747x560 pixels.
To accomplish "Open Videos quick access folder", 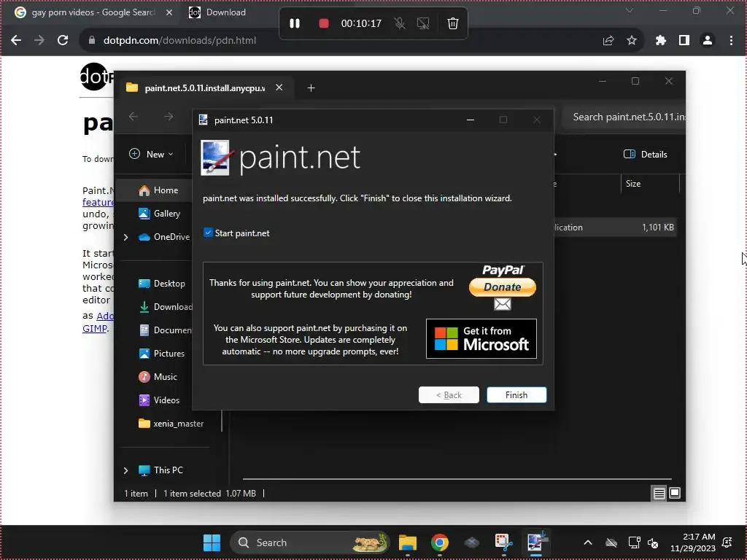I will 160,400.
